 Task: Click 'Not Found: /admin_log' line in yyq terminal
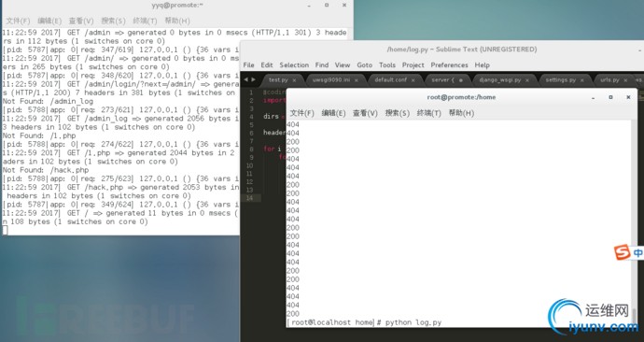pos(48,101)
